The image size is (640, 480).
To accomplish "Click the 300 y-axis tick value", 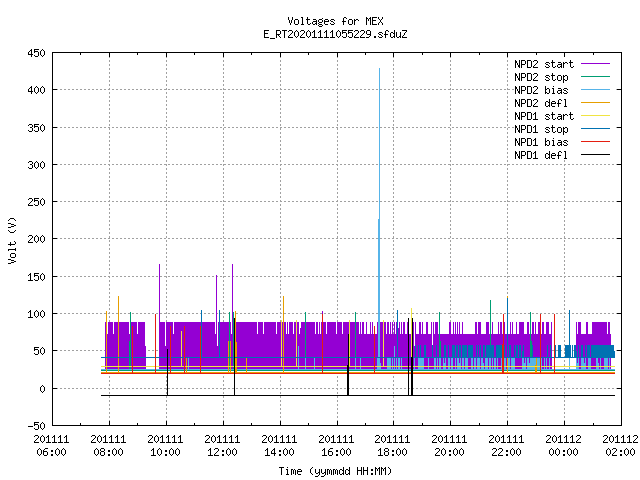I will 36,165.
